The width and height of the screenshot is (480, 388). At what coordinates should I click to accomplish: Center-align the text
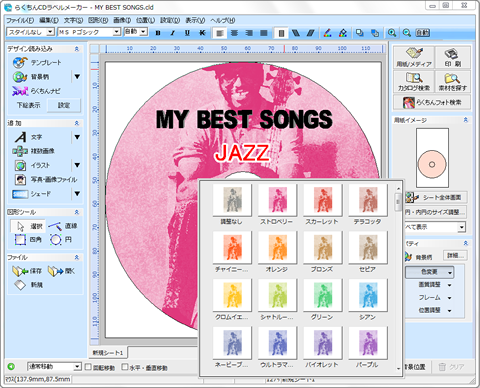pyautogui.click(x=234, y=33)
